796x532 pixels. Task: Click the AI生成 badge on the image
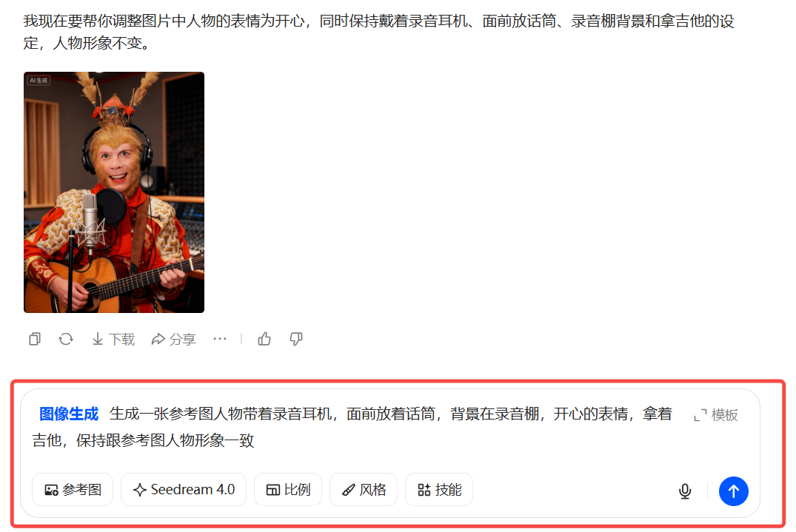coord(39,80)
